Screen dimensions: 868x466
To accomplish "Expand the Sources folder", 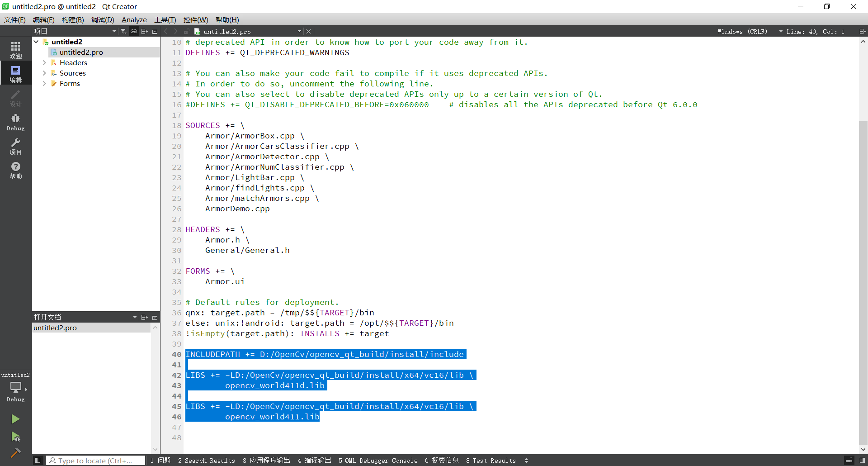I will click(x=44, y=73).
